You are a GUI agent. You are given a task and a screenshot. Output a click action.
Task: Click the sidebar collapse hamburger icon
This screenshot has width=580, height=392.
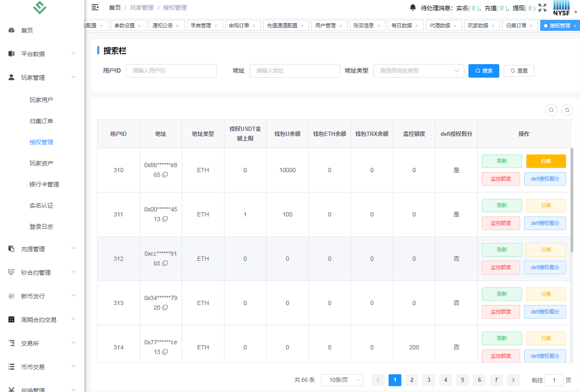click(x=95, y=7)
